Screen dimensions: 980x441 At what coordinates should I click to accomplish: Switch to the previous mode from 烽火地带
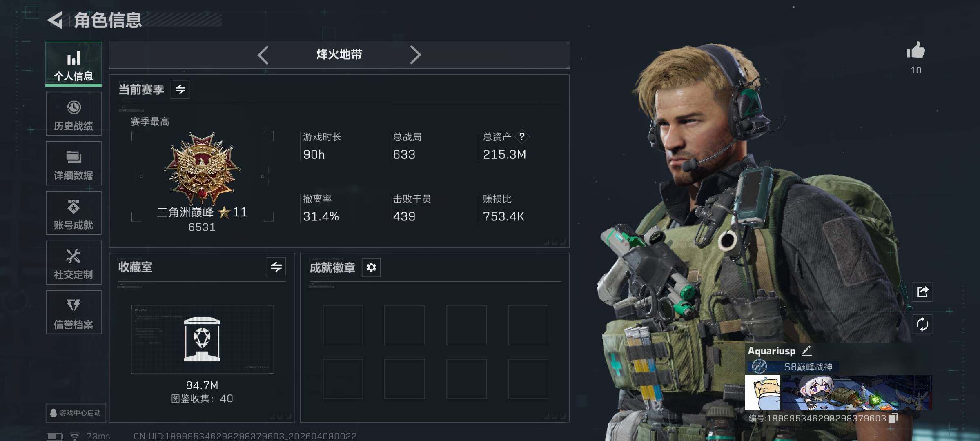[x=263, y=55]
